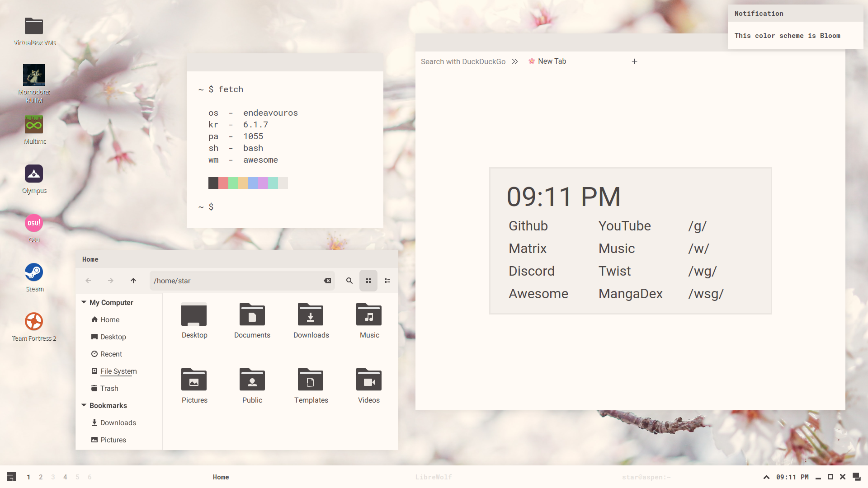Open the Github link on the start page
The width and height of the screenshot is (868, 488).
click(x=528, y=226)
